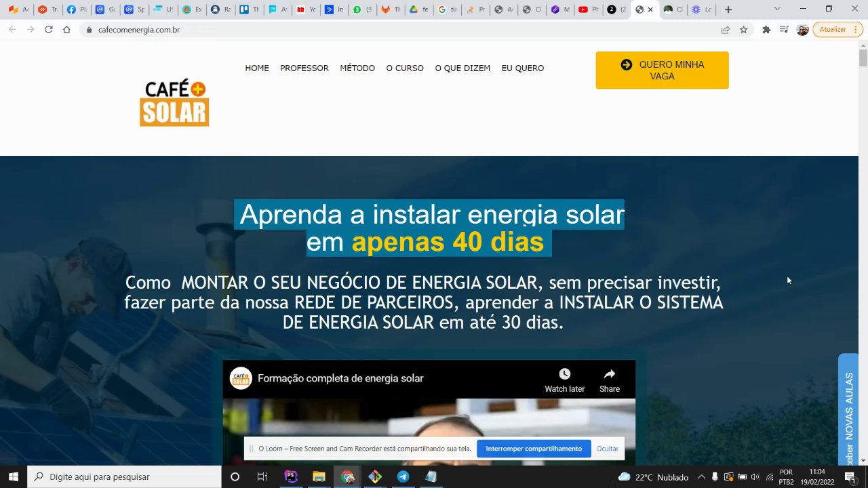The image size is (868, 488).
Task: Click the Café Solar logo
Action: click(174, 103)
